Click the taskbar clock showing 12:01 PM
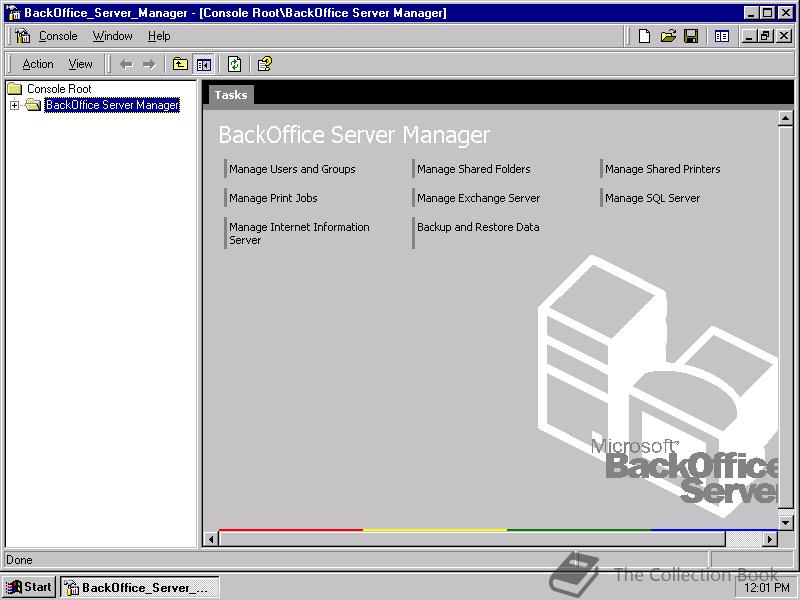800x600 pixels. 766,588
